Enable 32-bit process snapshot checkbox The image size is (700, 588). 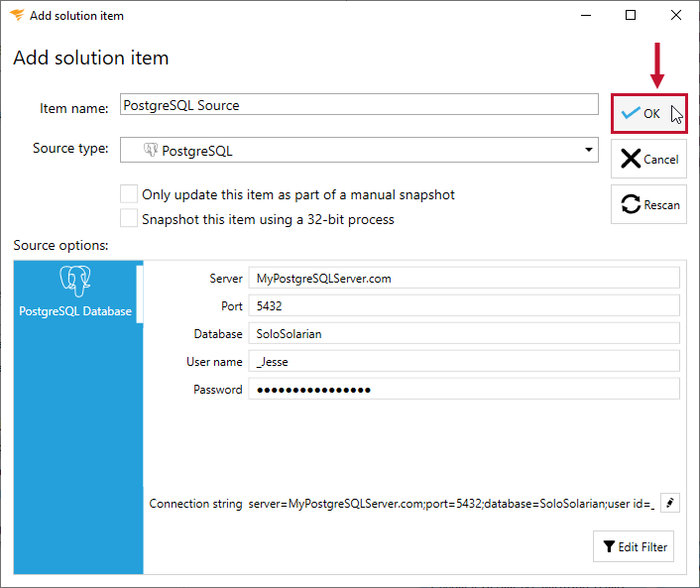pyautogui.click(x=129, y=219)
